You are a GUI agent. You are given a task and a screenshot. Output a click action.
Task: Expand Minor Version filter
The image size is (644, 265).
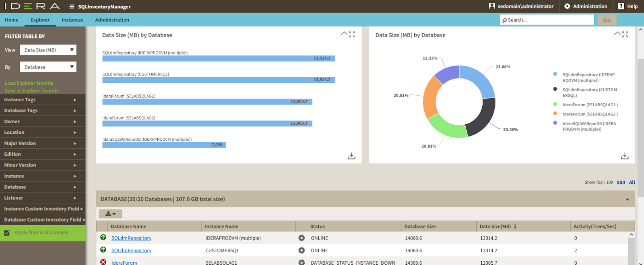pyautogui.click(x=43, y=165)
